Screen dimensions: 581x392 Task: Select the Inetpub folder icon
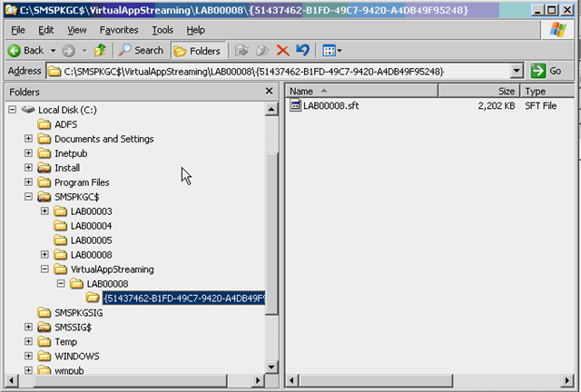44,153
